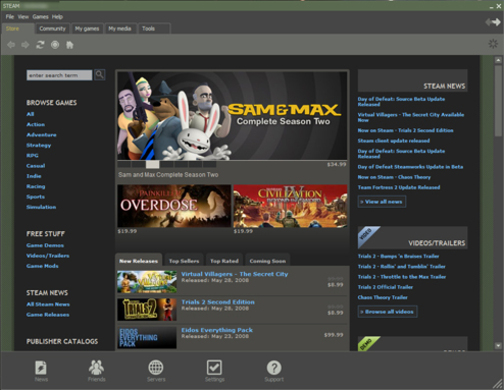This screenshot has height=390, width=504.
Task: Switch to the Community tab
Action: click(52, 29)
